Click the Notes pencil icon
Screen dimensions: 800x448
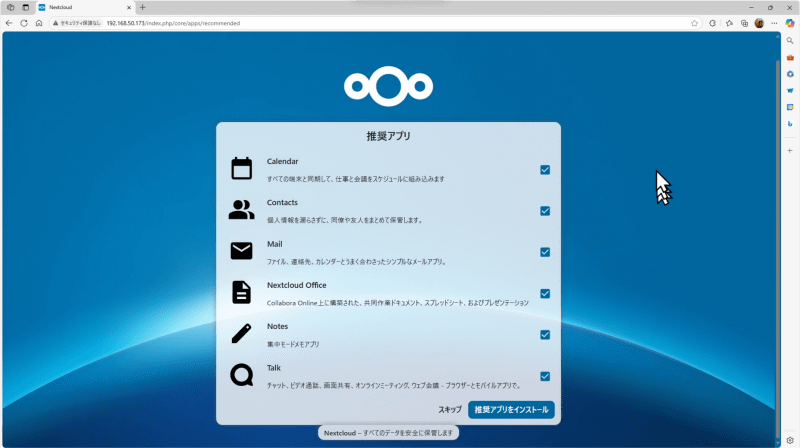coord(241,333)
